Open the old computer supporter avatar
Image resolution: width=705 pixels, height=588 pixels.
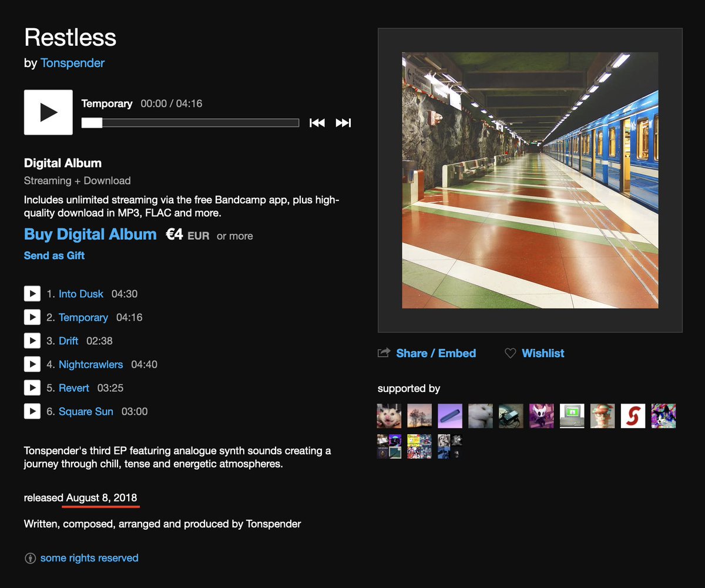point(572,416)
